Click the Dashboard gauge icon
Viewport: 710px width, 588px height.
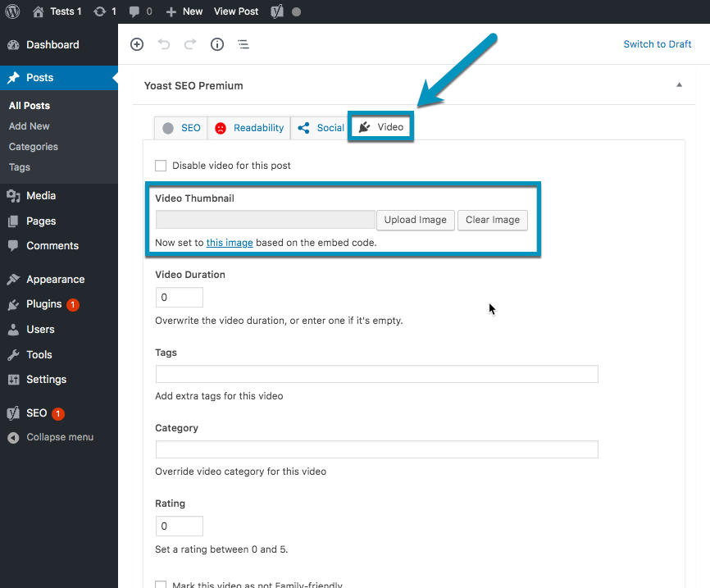[14, 45]
